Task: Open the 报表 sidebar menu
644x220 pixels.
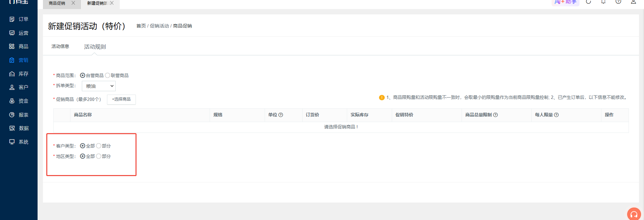Action: [x=19, y=115]
